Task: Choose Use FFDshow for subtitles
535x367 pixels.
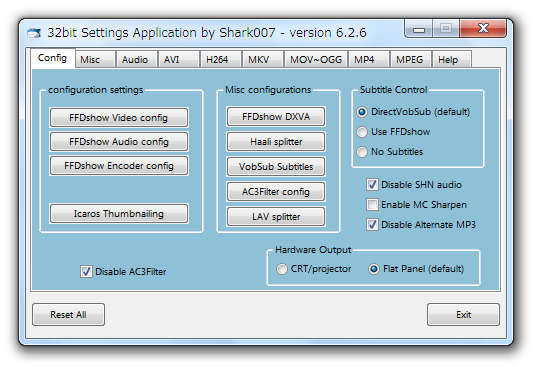Action: tap(393, 132)
